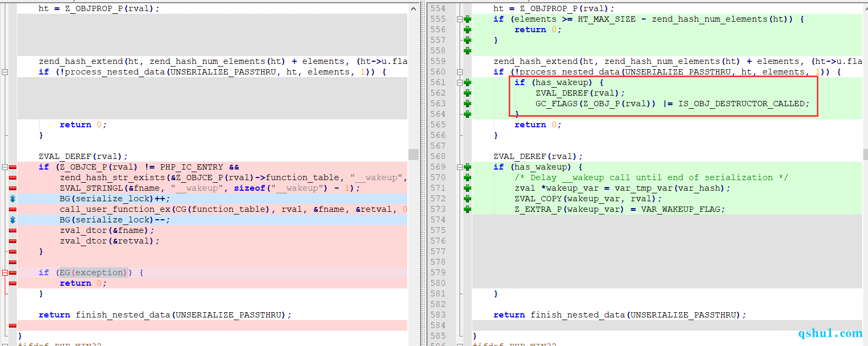
Task: Click line number 559 in right gutter
Action: tap(437, 61)
